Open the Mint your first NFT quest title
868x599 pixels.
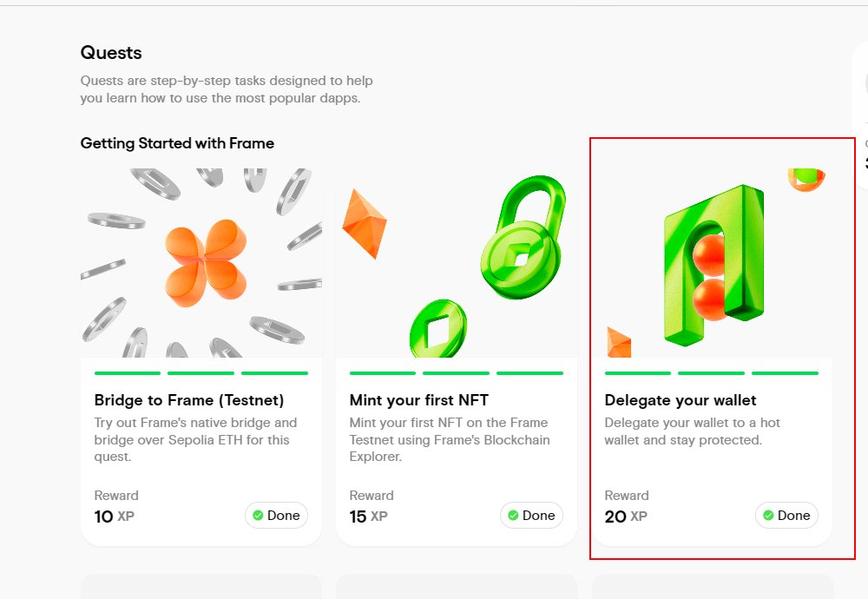pos(418,400)
